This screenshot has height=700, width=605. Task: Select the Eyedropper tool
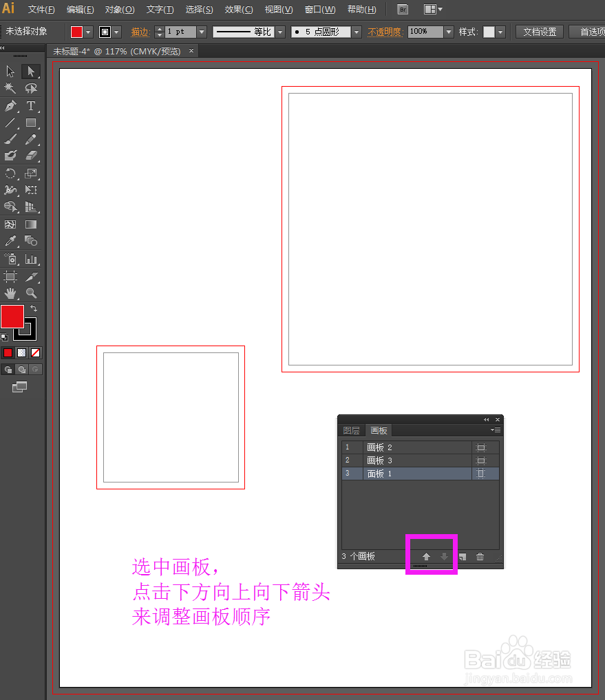(10, 241)
